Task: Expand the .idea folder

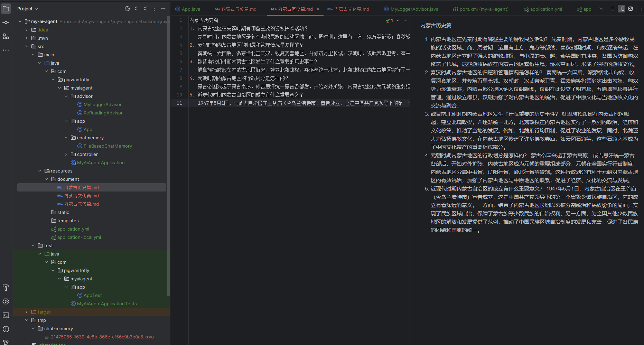Action: (x=26, y=30)
